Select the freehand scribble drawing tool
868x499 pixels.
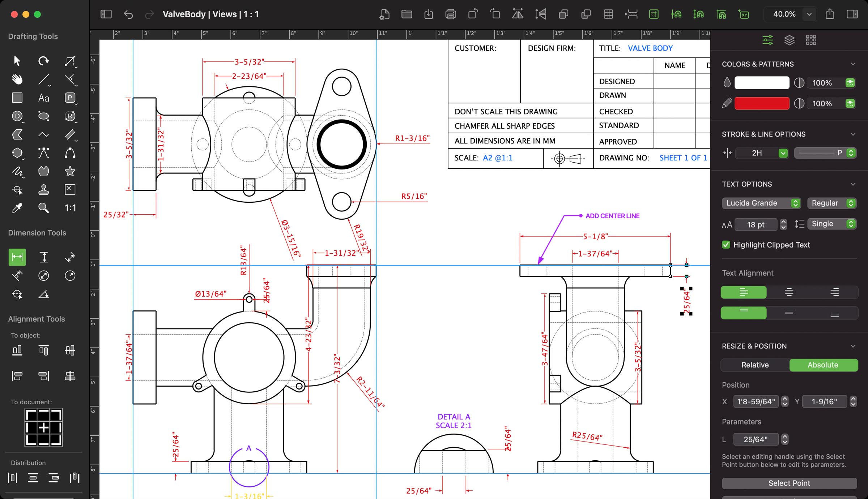coord(17,171)
